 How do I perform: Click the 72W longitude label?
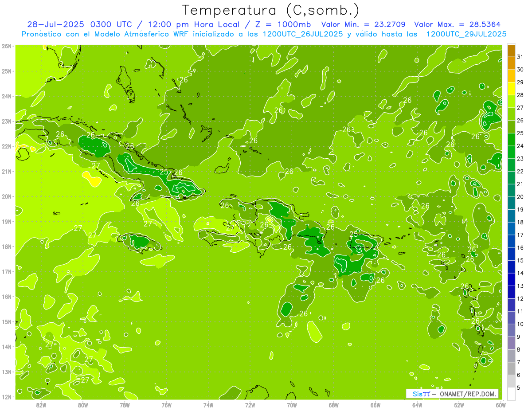pos(250,405)
